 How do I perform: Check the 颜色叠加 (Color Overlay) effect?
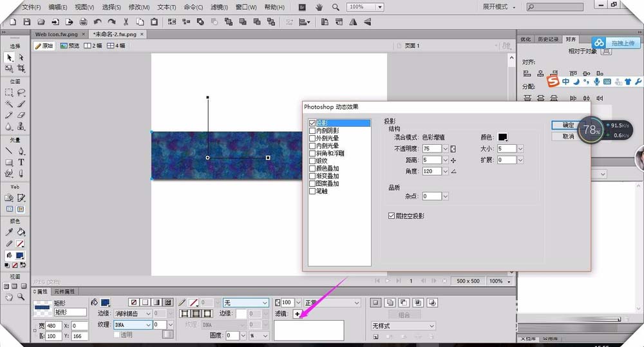313,168
